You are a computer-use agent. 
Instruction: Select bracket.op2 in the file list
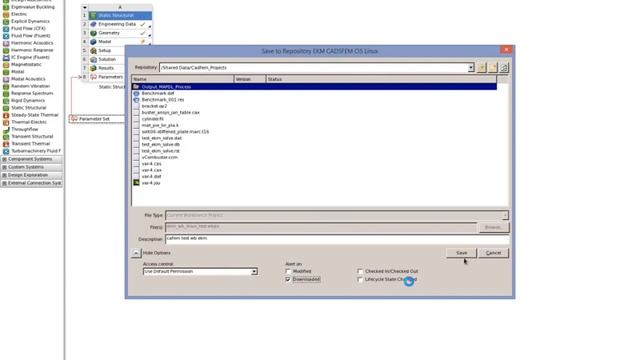pyautogui.click(x=154, y=106)
